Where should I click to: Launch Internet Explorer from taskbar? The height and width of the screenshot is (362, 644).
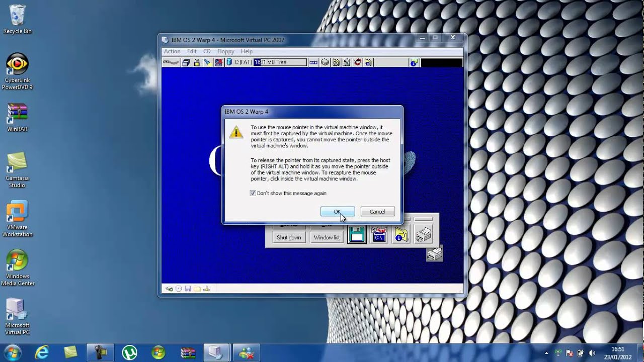(42, 352)
